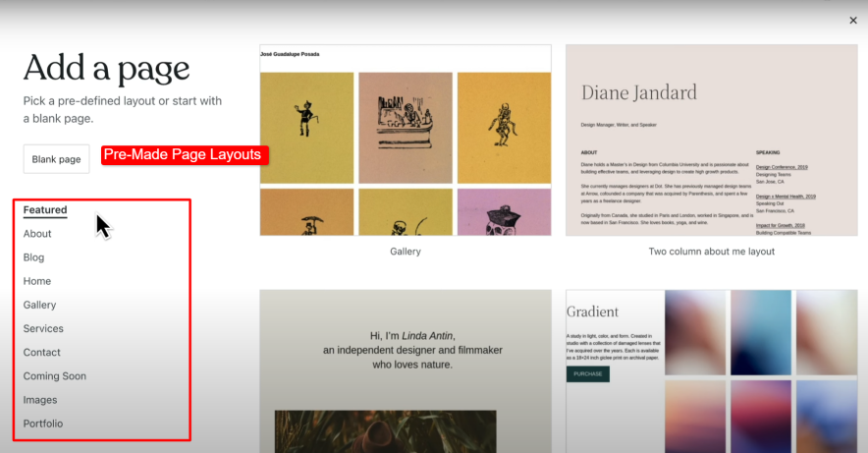Open the Services layout category
This screenshot has height=453, width=868.
point(43,329)
